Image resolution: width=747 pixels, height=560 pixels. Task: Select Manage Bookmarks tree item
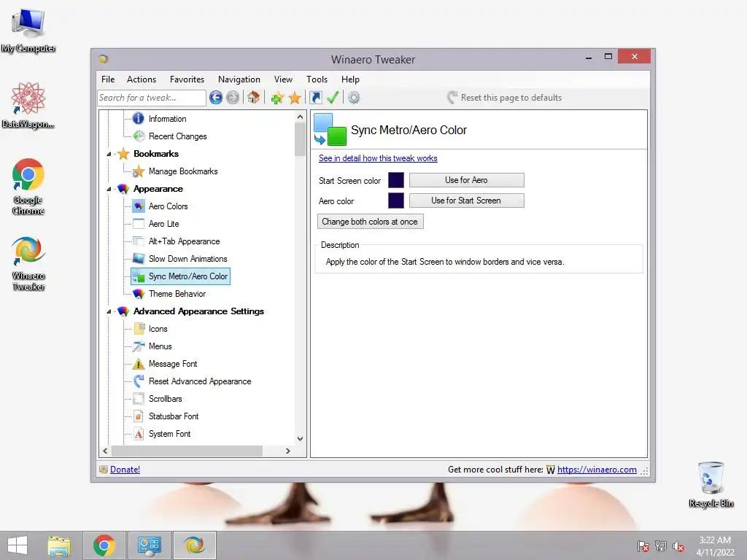(x=183, y=171)
